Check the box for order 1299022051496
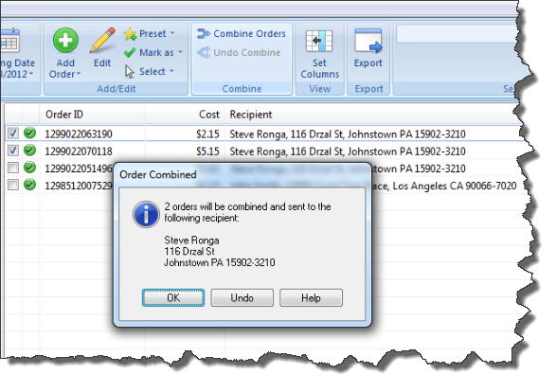The width and height of the screenshot is (556, 392). tap(13, 168)
